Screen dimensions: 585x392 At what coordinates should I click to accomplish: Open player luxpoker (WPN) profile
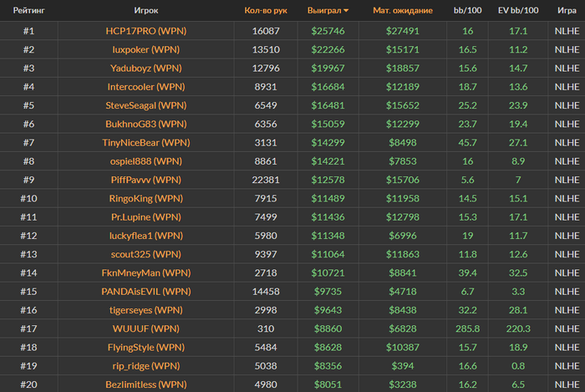pyautogui.click(x=146, y=49)
